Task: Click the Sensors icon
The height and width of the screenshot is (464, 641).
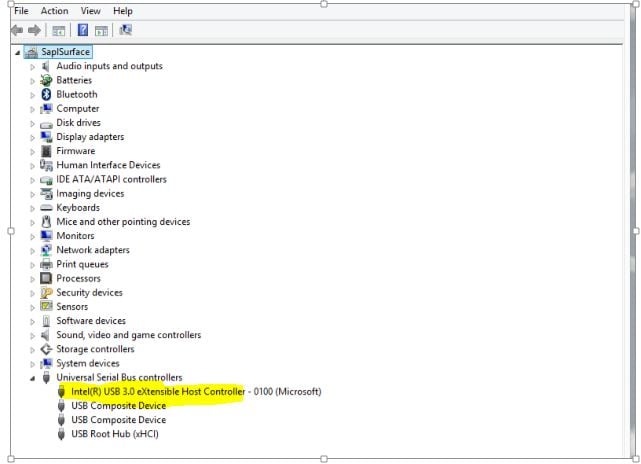Action: 46,306
